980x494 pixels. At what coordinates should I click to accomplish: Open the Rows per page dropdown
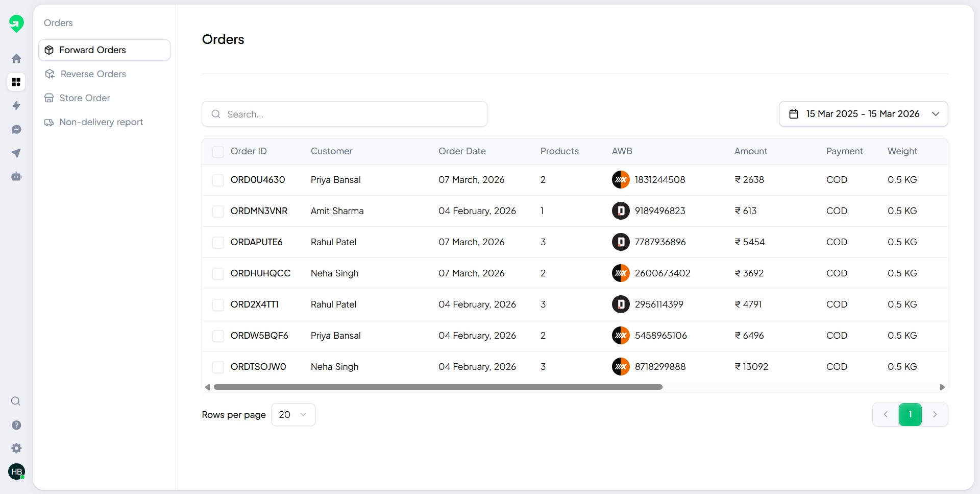[293, 414]
